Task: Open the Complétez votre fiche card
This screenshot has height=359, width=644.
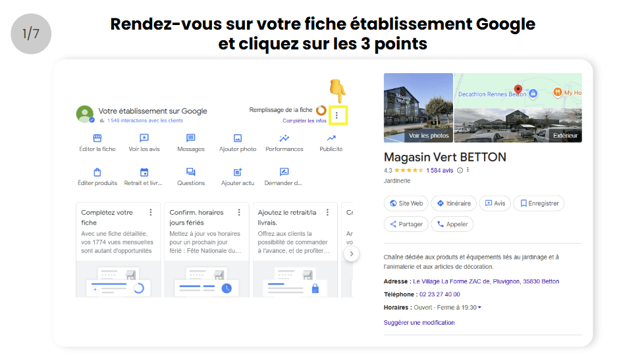Action: (119, 250)
